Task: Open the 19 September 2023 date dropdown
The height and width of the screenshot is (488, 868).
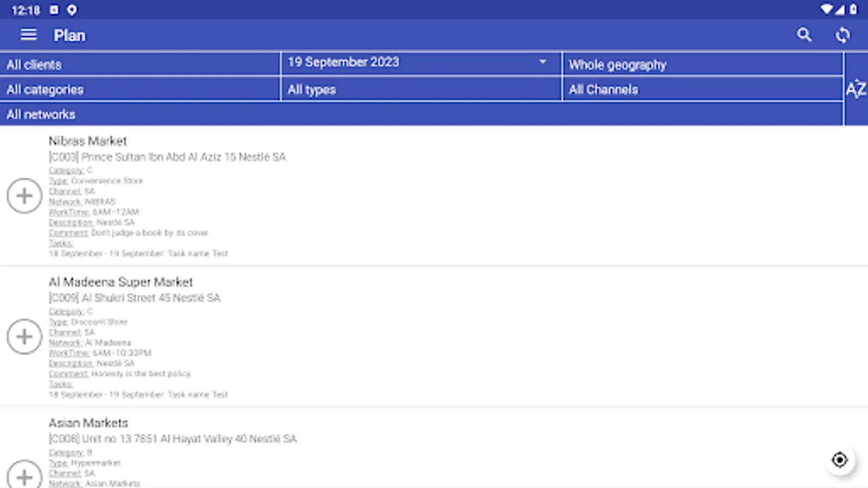Action: 421,63
